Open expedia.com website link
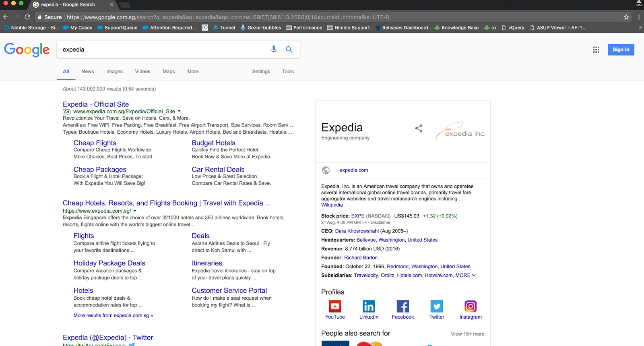Image resolution: width=644 pixels, height=346 pixels. [354, 170]
